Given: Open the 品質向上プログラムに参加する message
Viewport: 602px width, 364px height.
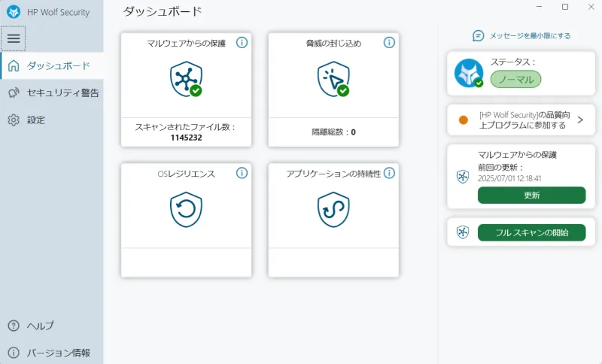Looking at the screenshot, I should coord(521,120).
